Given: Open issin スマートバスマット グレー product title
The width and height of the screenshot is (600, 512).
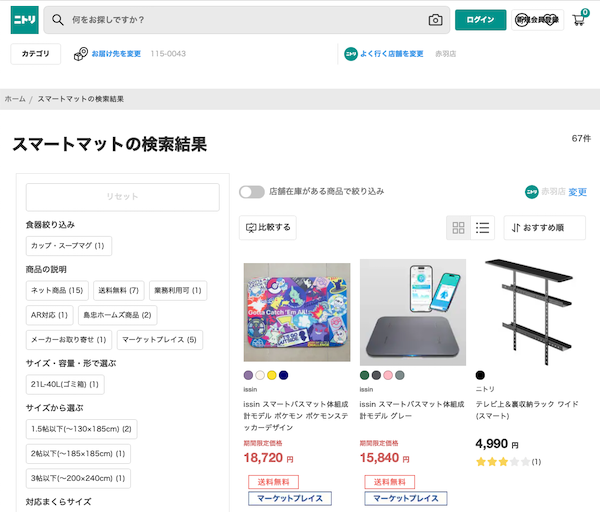Looking at the screenshot, I should coord(412,410).
